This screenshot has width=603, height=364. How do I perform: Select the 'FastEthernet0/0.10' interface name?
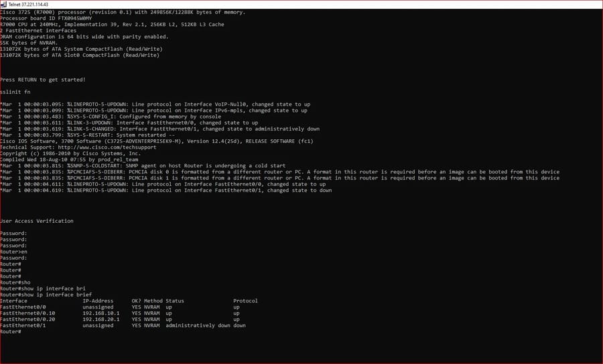(27, 313)
